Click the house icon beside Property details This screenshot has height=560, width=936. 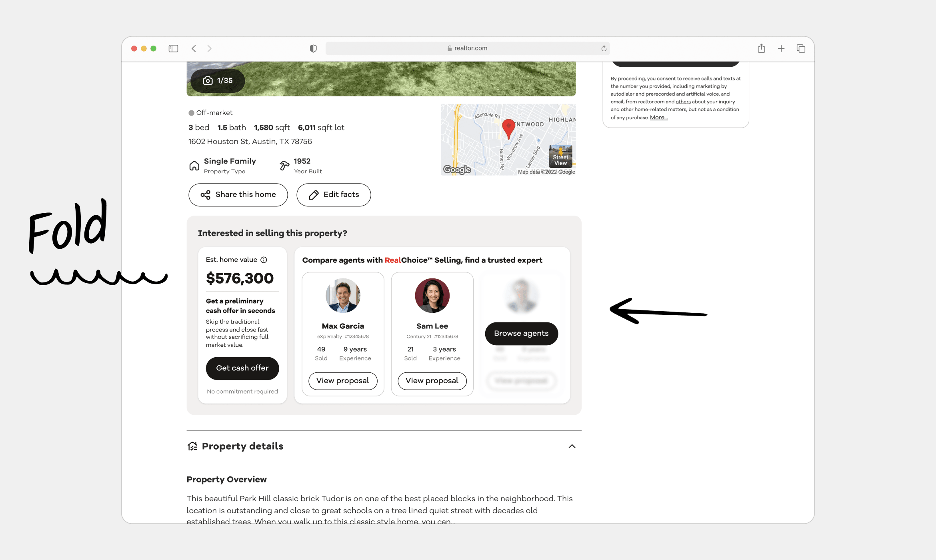click(x=193, y=446)
